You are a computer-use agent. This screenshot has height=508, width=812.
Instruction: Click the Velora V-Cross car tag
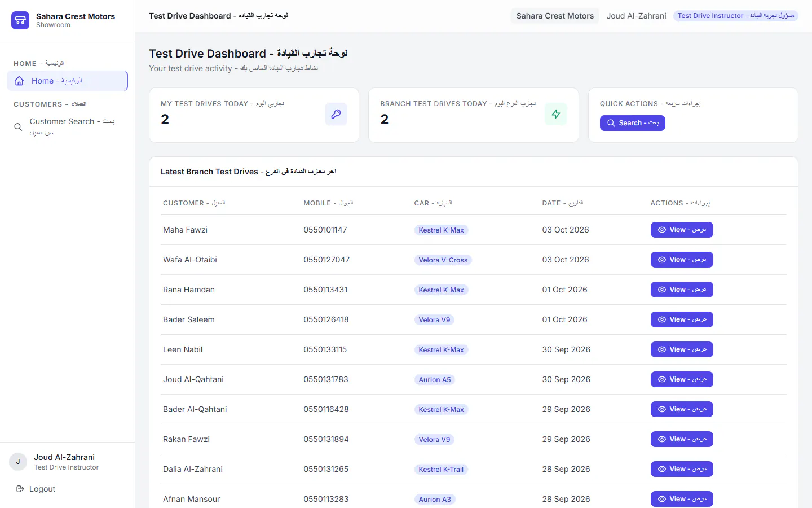pos(443,260)
